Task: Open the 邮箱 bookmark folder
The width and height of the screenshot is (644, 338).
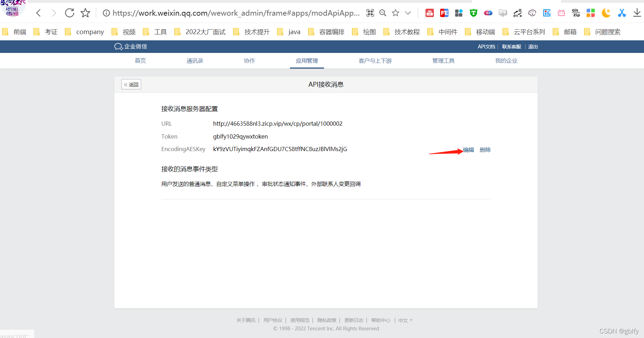Action: [565, 32]
